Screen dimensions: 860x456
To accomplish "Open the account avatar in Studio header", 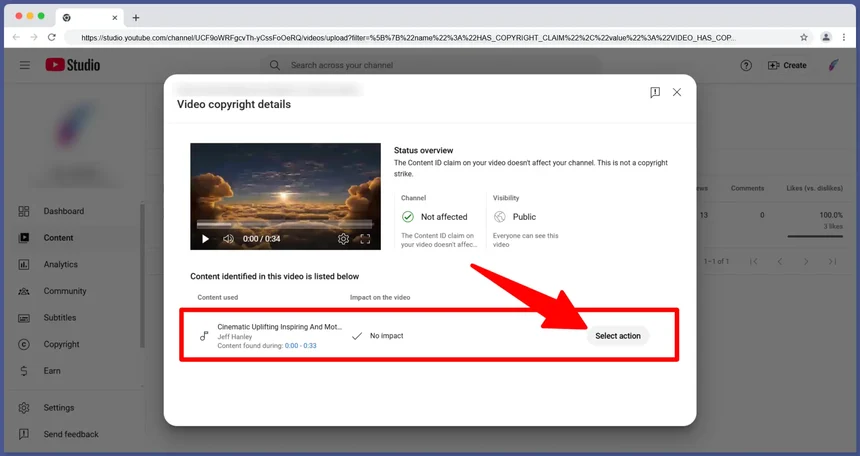I will 833,65.
